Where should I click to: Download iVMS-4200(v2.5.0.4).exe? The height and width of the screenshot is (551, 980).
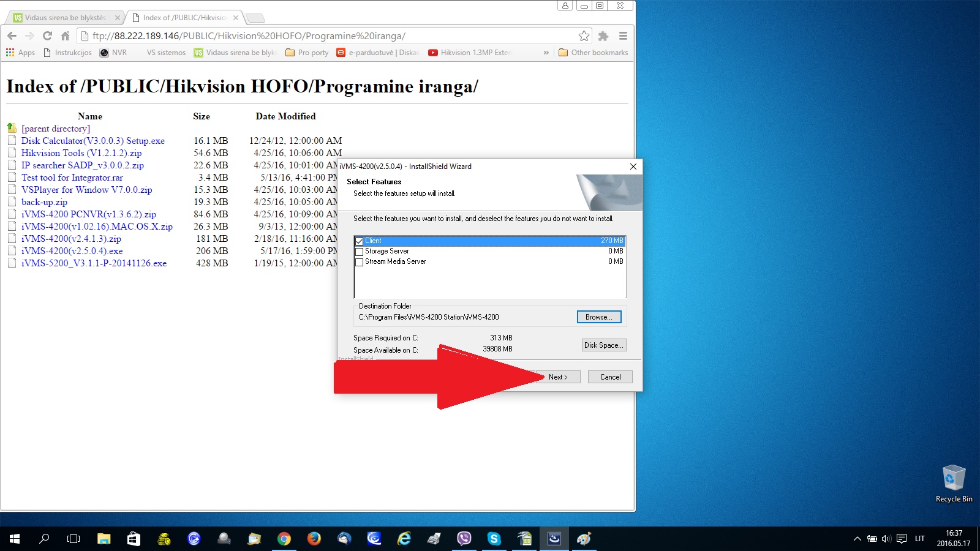click(72, 251)
